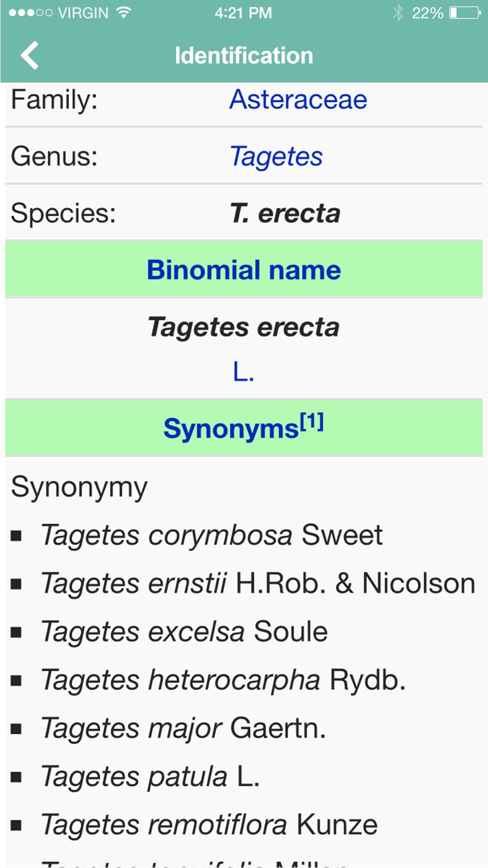Screen dimensions: 488x868
Task: Tap the signal strength dots
Action: [x=30, y=13]
